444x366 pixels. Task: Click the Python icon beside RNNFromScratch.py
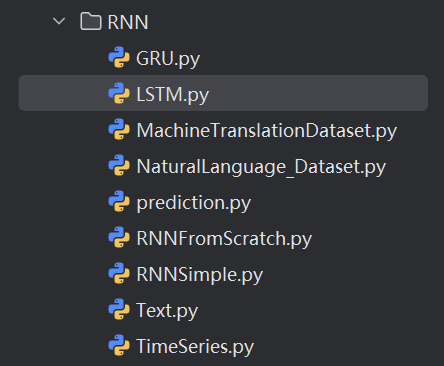coord(119,237)
